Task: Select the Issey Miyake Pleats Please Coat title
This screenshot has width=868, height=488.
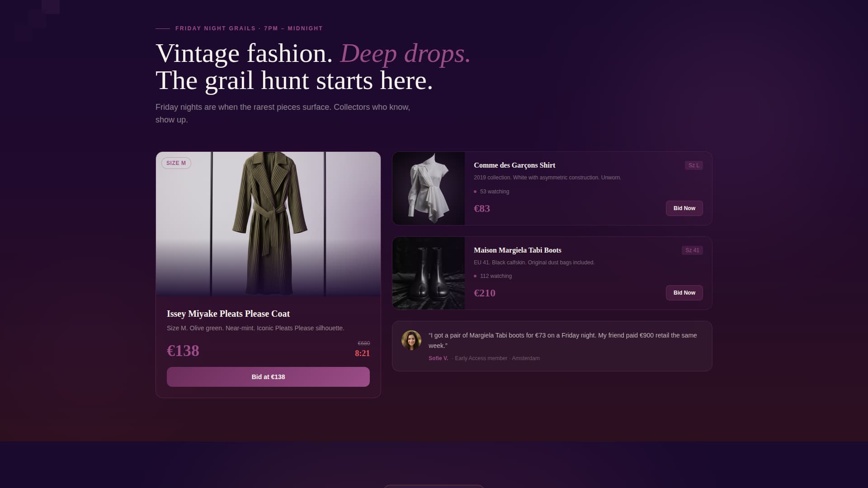Action: coord(228,314)
